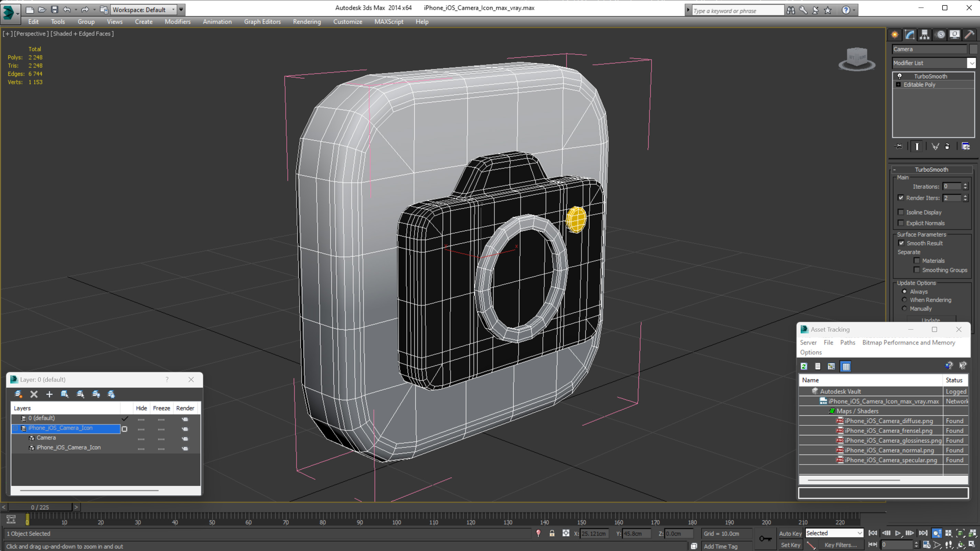Click Open File folder icon in quick access toolbar
Screen dimensions: 980x551
[x=42, y=10]
